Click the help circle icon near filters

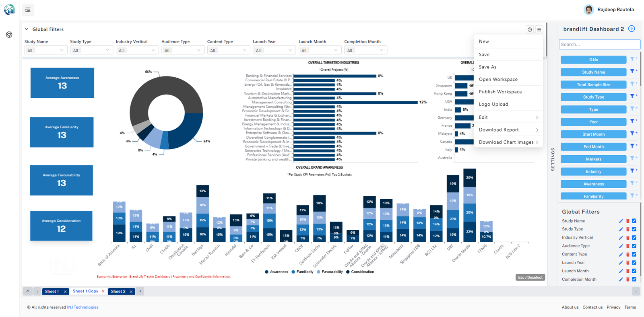click(530, 29)
